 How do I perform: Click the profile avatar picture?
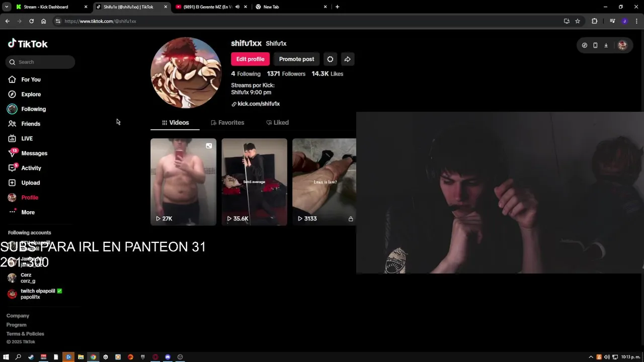[186, 73]
